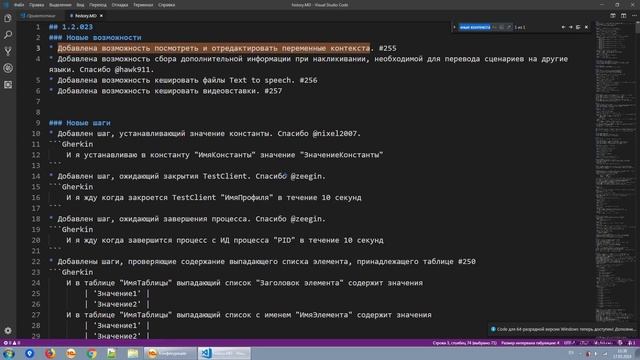This screenshot has width=640, height=360.
Task: Open the Search view in activity bar
Action: (8, 35)
